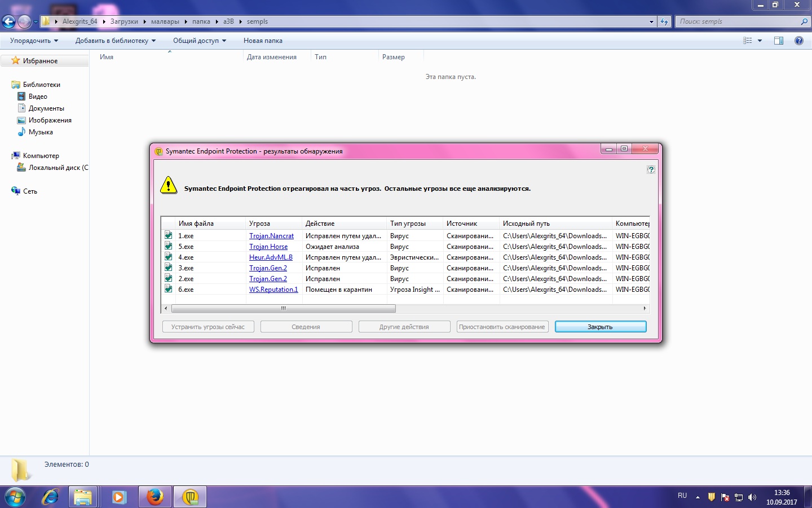Launch Internet Explorer from the taskbar

click(50, 497)
